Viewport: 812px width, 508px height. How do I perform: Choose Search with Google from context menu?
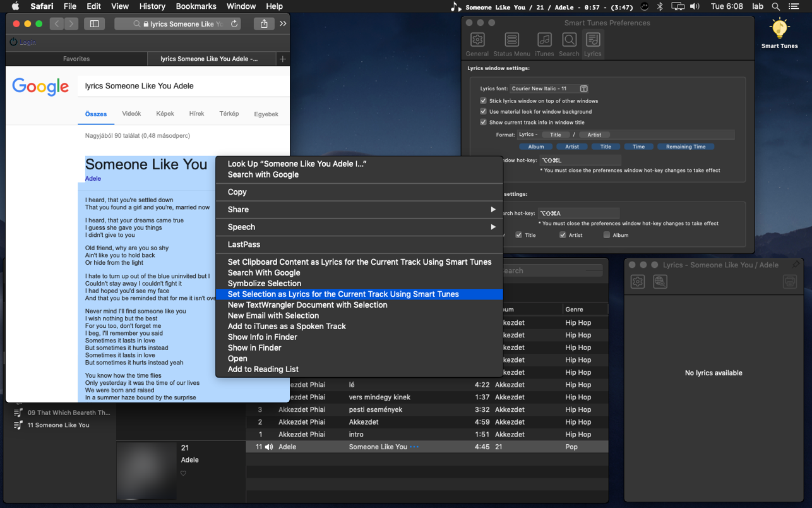pos(359,174)
